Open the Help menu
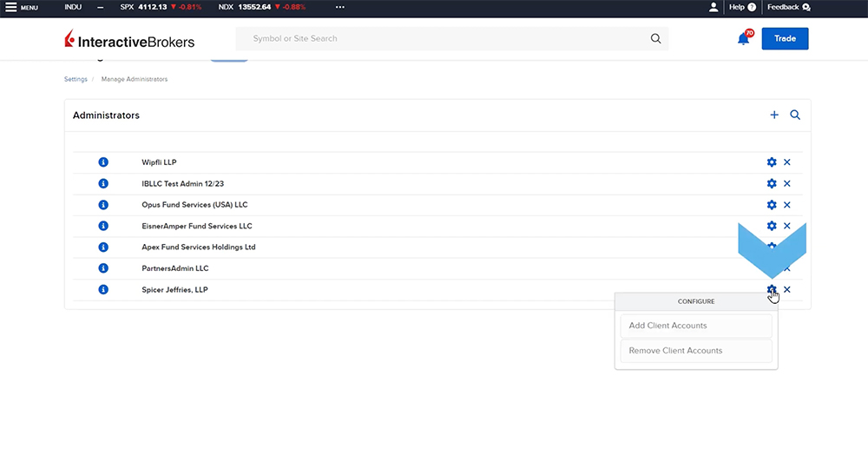868x462 pixels. click(742, 7)
